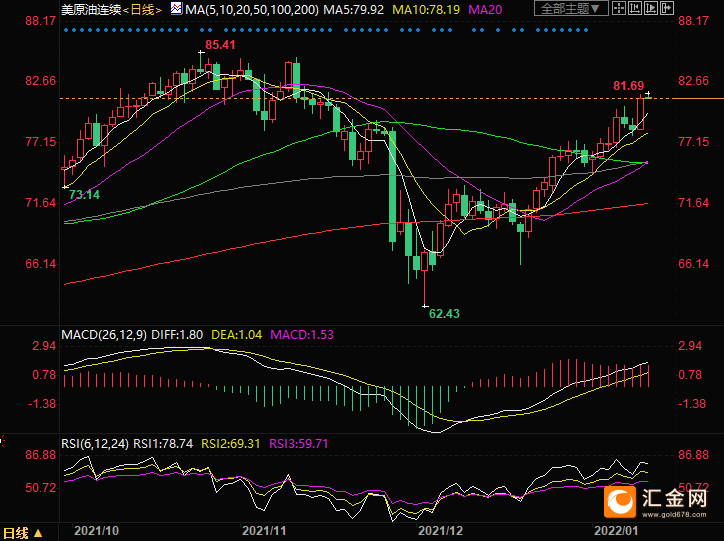Click the 2022/01 date axis label
This screenshot has height=541, width=724.
[x=616, y=531]
